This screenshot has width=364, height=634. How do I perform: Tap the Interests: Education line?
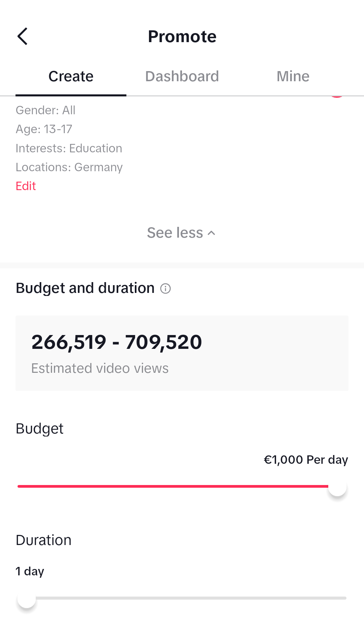coord(69,148)
